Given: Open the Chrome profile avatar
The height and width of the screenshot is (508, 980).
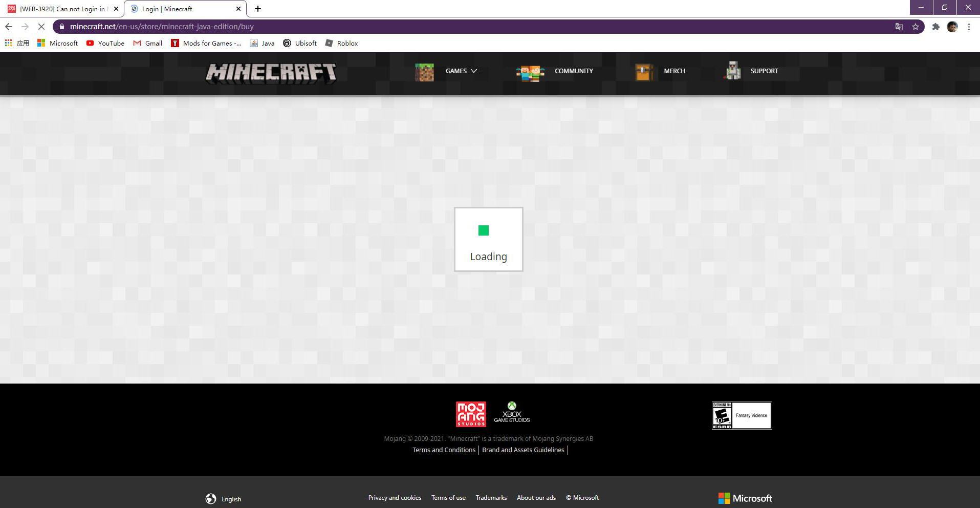Looking at the screenshot, I should pyautogui.click(x=952, y=27).
